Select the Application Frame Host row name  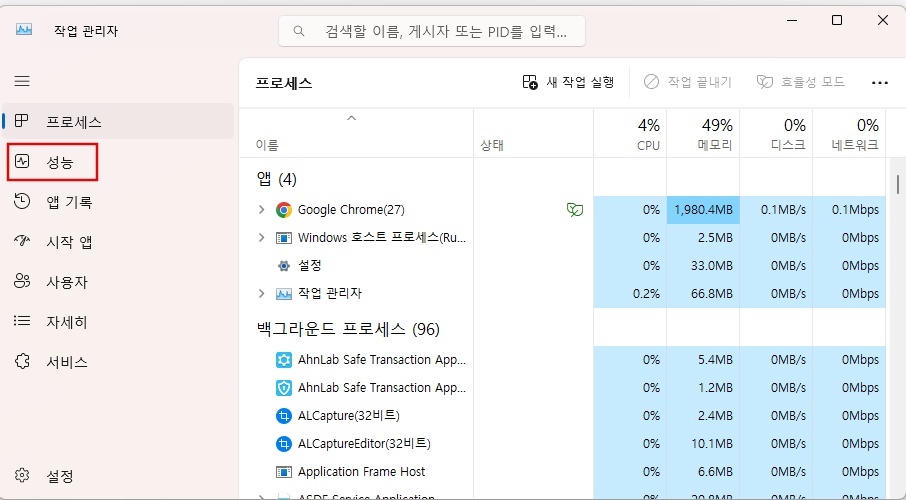pyautogui.click(x=362, y=472)
